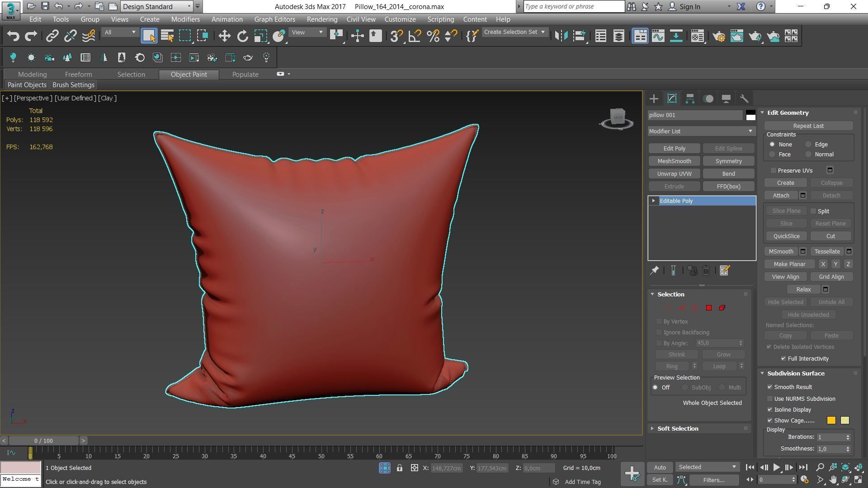This screenshot has height=488, width=868.
Task: Click the Attach button
Action: pos(781,196)
